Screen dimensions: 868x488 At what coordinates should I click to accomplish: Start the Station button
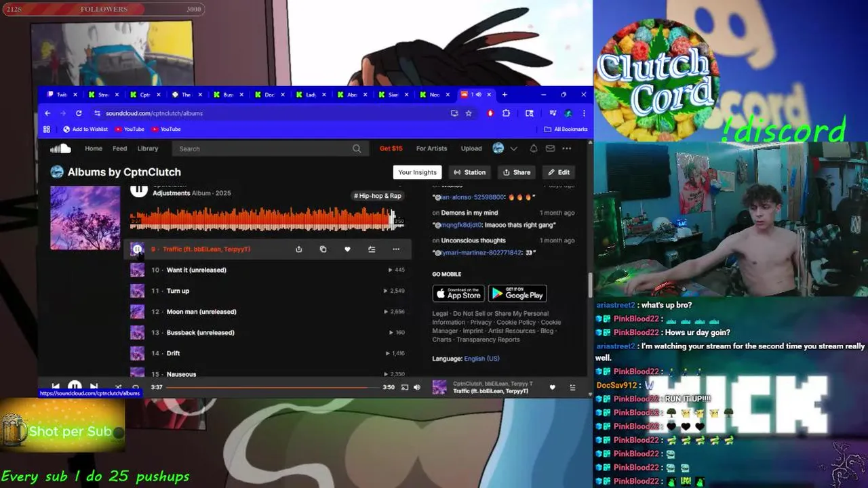469,172
